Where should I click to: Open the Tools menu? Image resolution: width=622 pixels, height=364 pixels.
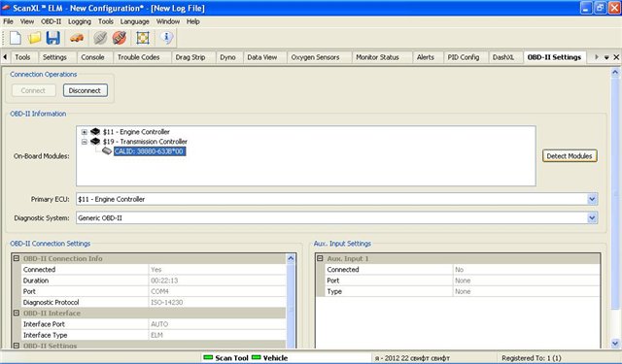point(106,21)
